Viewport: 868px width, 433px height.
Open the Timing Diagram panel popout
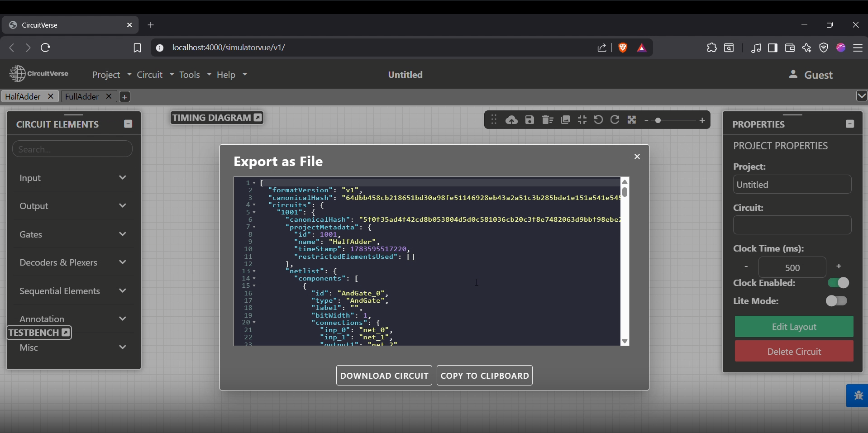point(258,118)
